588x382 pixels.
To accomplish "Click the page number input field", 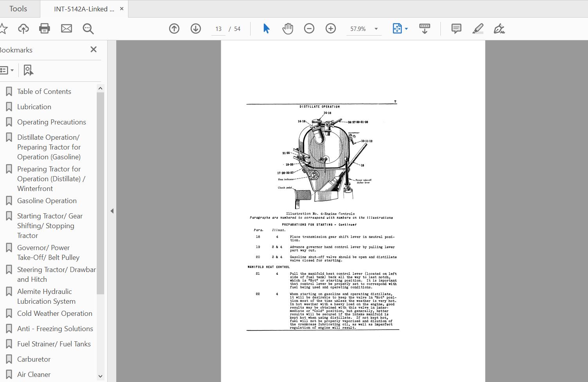I will click(x=218, y=29).
